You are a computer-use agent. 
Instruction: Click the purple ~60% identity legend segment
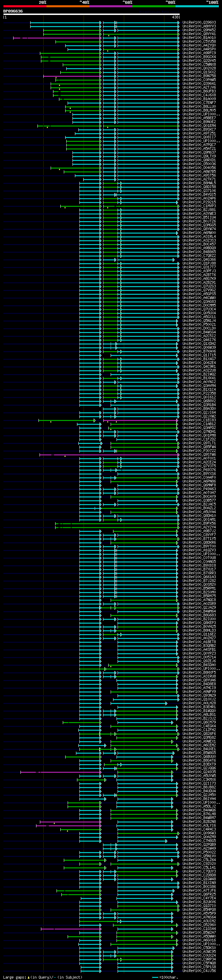[111, 6]
